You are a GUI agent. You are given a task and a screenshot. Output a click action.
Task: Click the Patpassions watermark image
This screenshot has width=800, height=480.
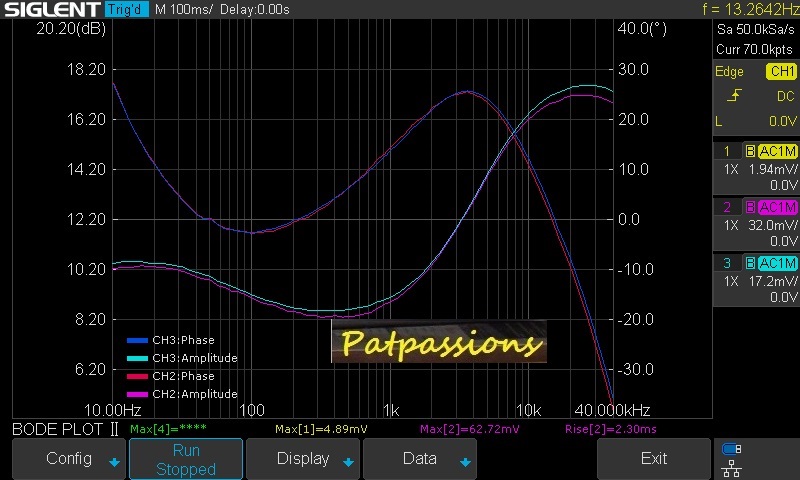(439, 342)
